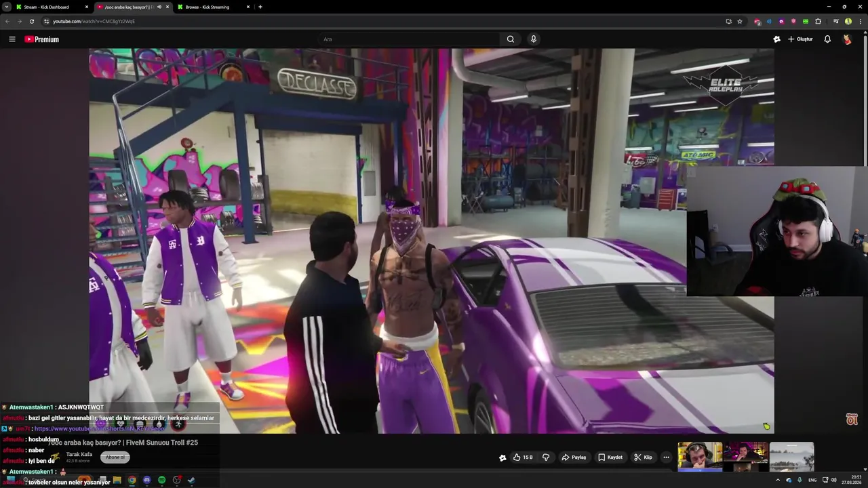Open the Oluştur create menu
Viewport: 868px width, 488px height.
point(800,39)
